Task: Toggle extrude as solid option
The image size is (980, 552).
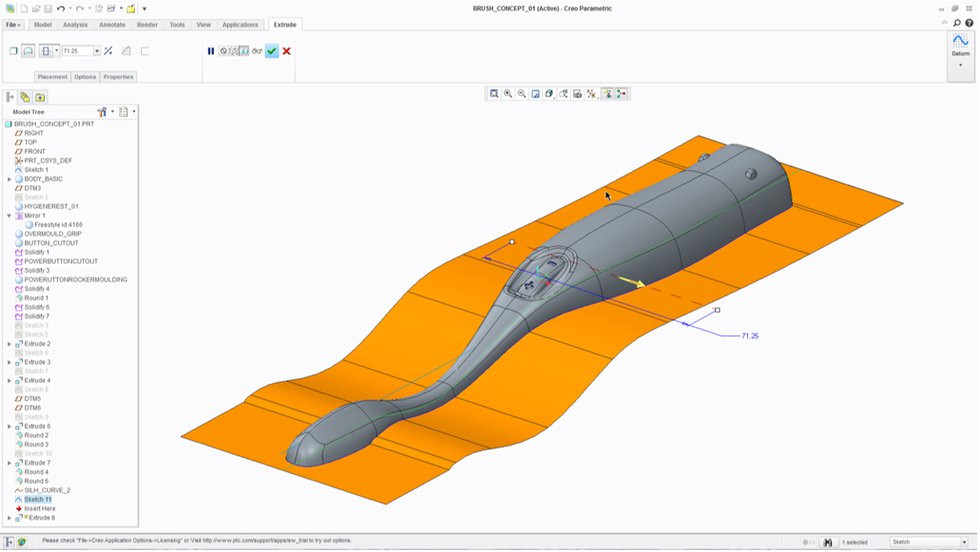Action: (x=13, y=51)
